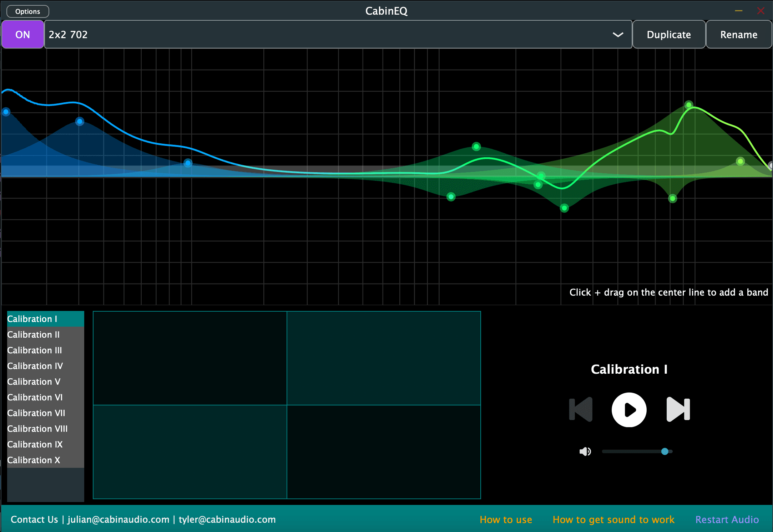
Task: Select Calibration IX in the list
Action: pyautogui.click(x=46, y=444)
